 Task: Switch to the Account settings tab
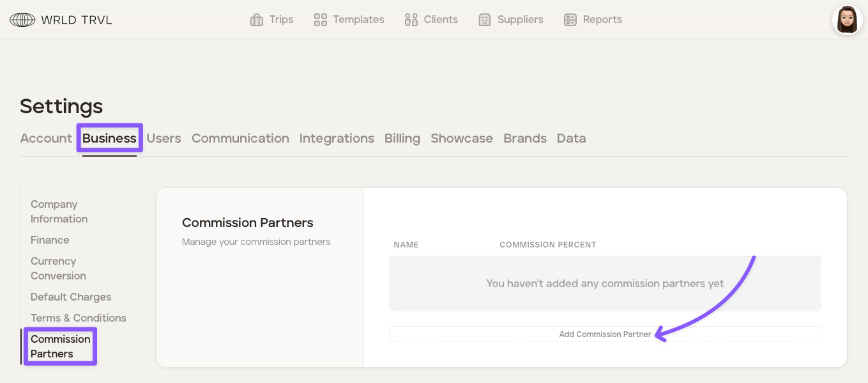click(46, 138)
